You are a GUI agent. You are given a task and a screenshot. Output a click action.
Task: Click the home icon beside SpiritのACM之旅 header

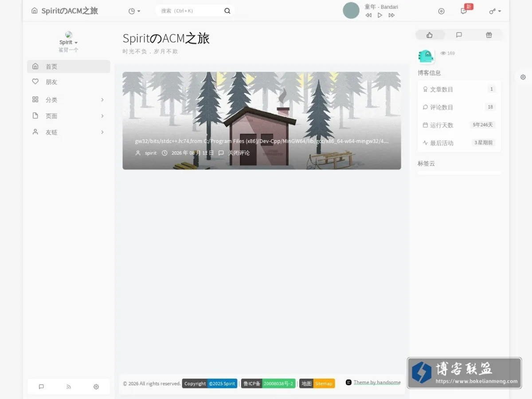35,11
